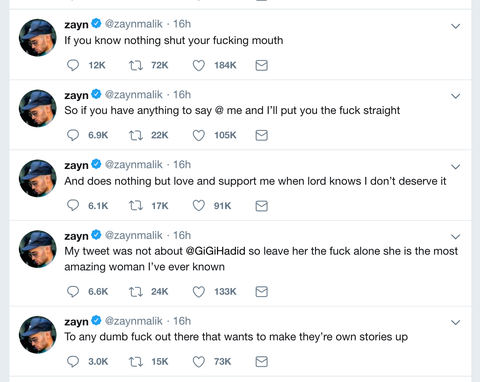Image resolution: width=480 pixels, height=382 pixels.
Task: Retweet the tweet with 22K retweets
Action: (136, 135)
